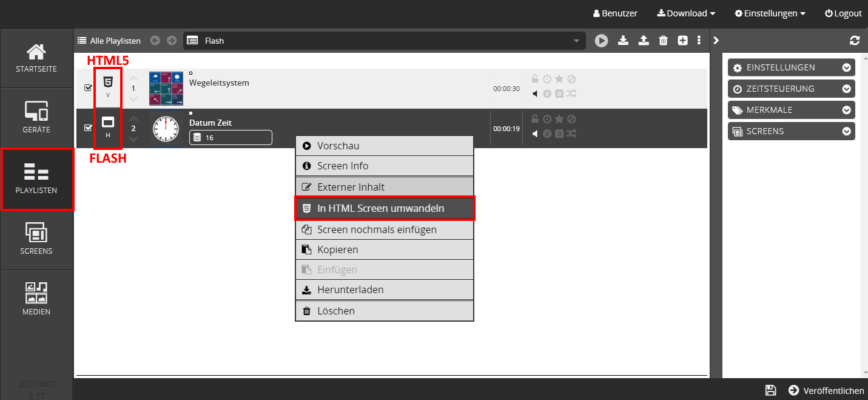The width and height of the screenshot is (868, 400).
Task: Toggle the Datum Zeit row checkbox
Action: coord(87,128)
